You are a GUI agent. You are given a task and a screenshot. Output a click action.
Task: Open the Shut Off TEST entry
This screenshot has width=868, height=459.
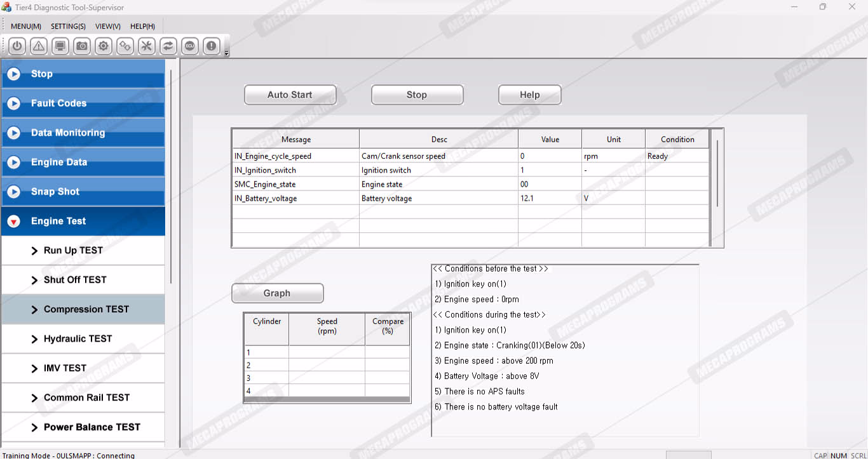(x=83, y=280)
